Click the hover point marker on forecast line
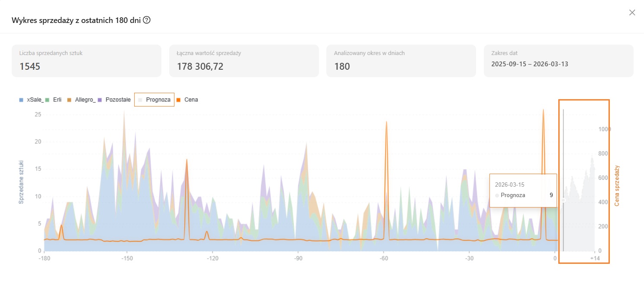 (563, 200)
